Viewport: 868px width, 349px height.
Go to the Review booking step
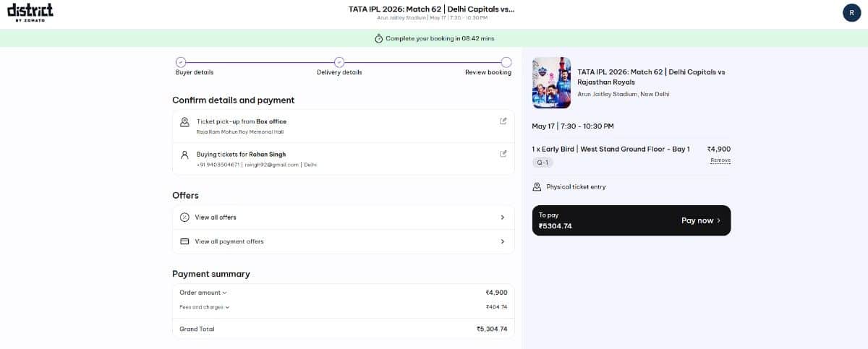[x=488, y=72]
